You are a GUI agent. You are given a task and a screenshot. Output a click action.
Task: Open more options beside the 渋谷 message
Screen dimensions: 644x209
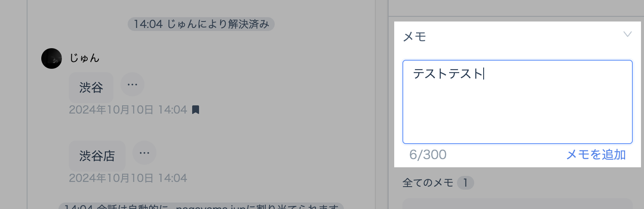[132, 84]
